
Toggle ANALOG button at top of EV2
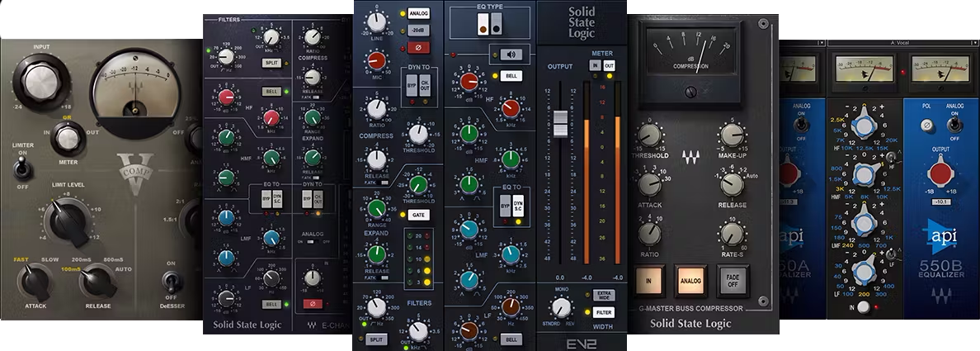point(419,13)
